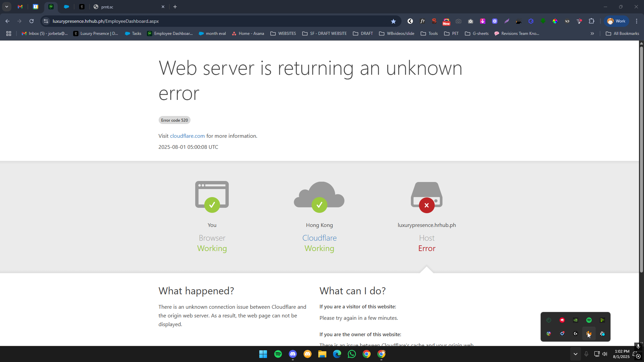Open the taskbar volume control
644x362 pixels.
(605, 354)
